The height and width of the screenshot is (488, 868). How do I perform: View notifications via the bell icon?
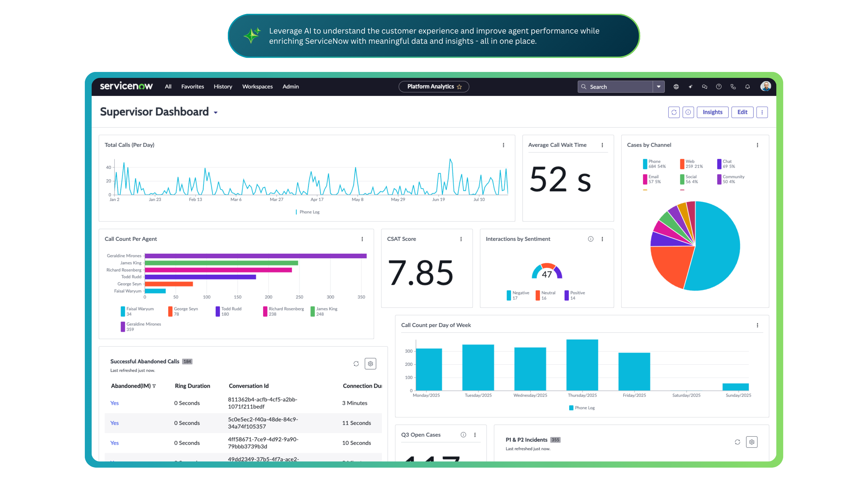(747, 86)
